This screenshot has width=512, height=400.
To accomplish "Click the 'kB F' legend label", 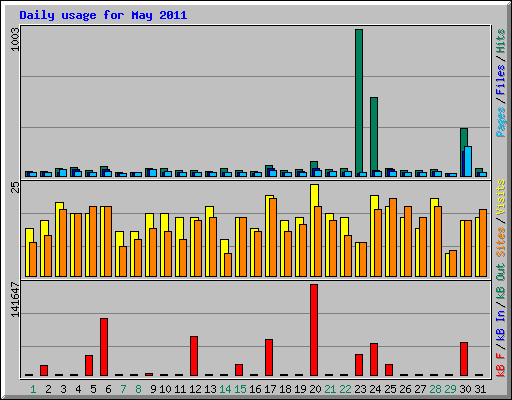I will pos(501,365).
